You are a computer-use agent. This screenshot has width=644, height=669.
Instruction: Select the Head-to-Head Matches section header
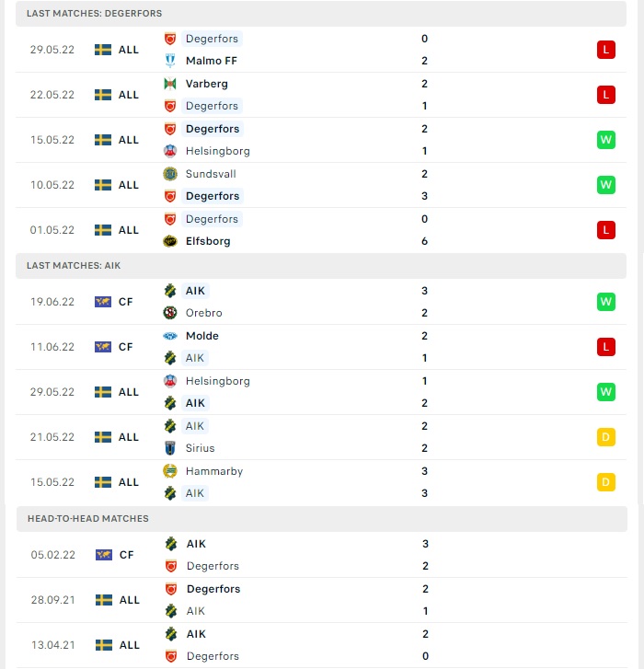coord(322,519)
